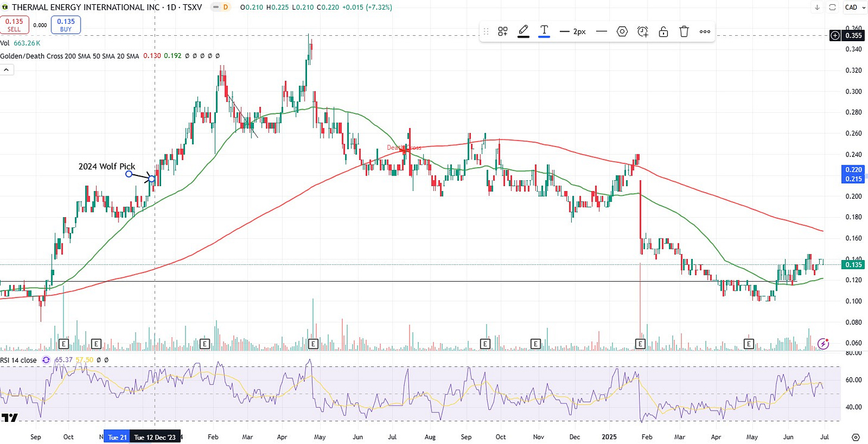Select the 0.355 crosshair price label
This screenshot has height=444, width=868.
854,36
